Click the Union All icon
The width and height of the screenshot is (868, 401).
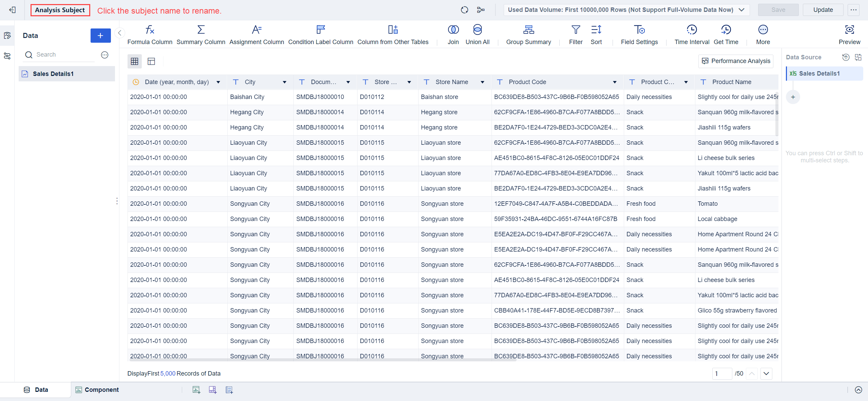coord(477,34)
